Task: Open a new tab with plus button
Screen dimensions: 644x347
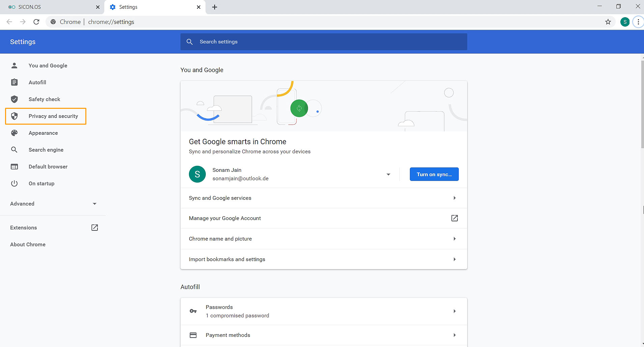Action: [x=215, y=7]
